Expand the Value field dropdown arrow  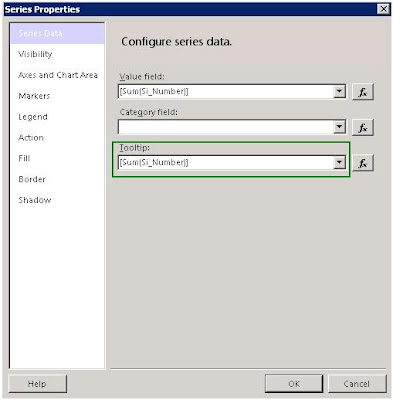point(339,91)
